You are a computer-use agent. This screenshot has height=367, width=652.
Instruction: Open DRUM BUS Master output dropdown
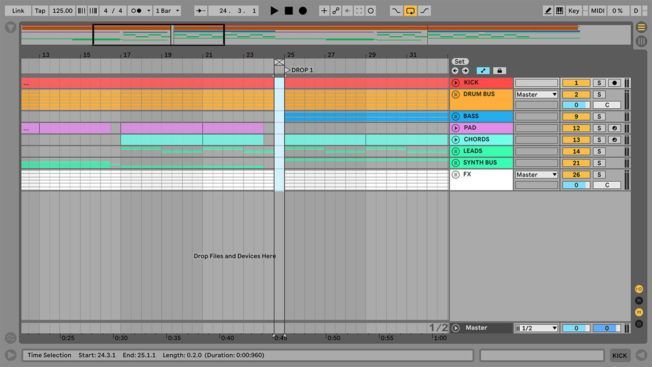coord(536,94)
